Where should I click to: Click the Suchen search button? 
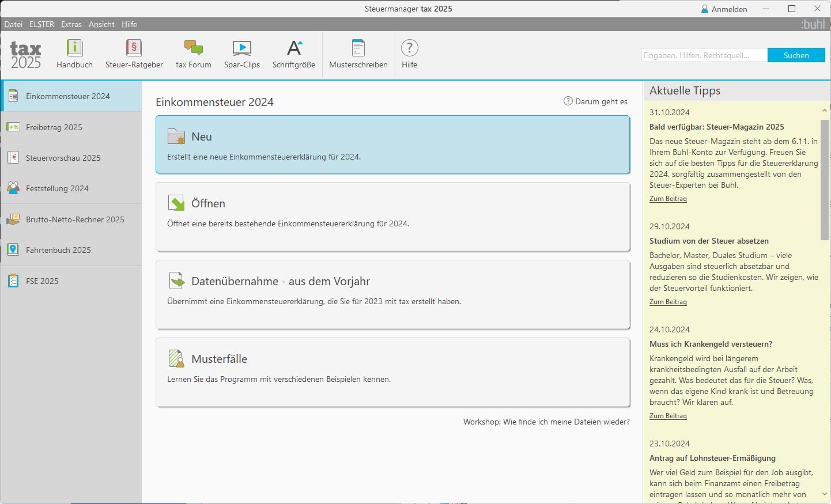[x=796, y=55]
